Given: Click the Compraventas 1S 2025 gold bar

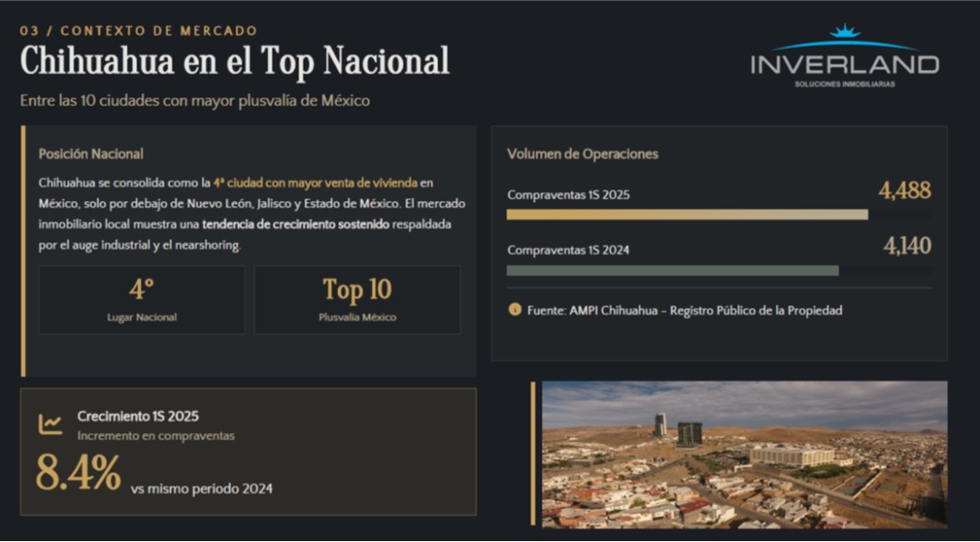Looking at the screenshot, I should click(687, 214).
